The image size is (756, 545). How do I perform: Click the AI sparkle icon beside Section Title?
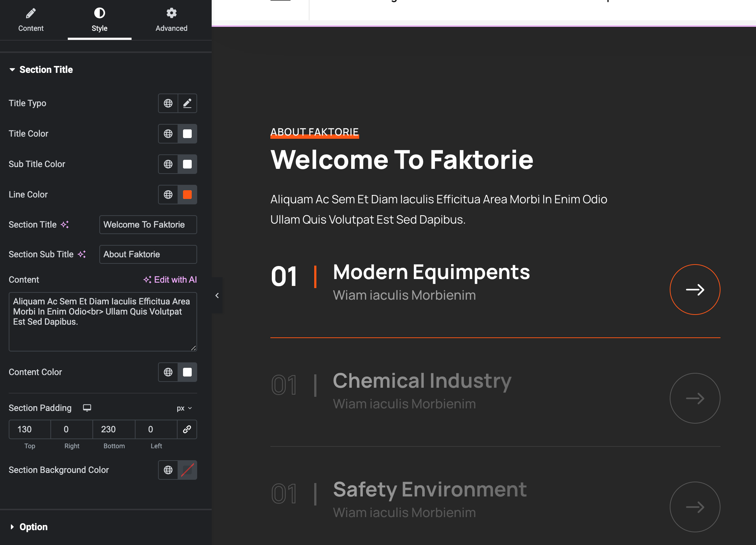point(65,225)
